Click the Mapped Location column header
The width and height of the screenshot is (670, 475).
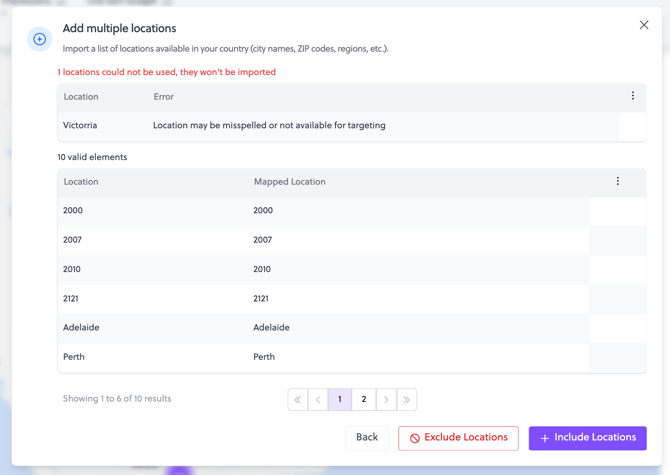289,182
